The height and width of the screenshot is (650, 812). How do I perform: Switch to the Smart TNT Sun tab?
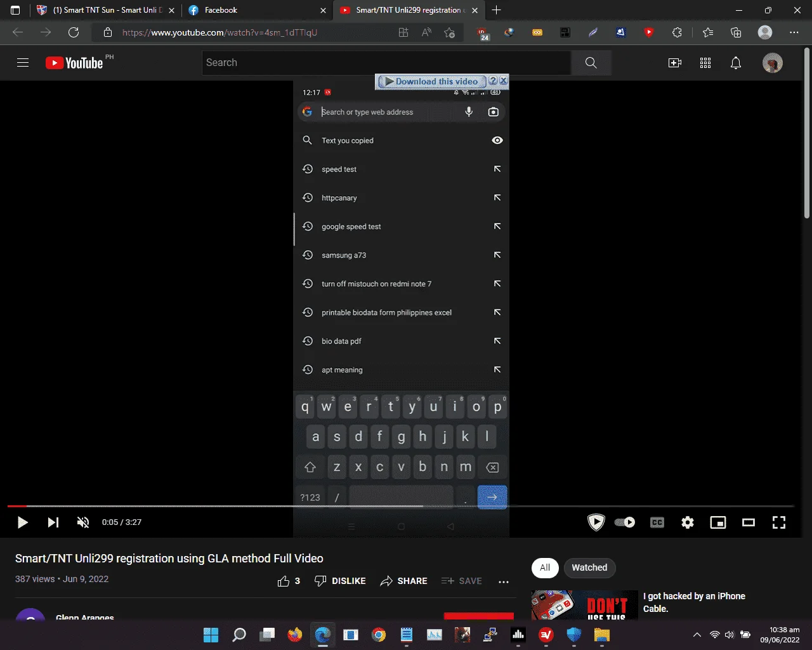tap(107, 10)
